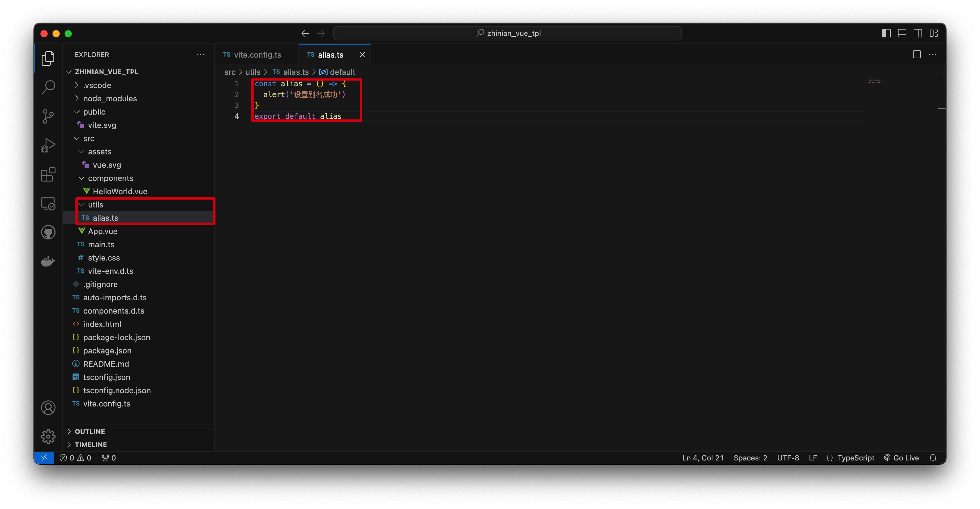This screenshot has height=509, width=980.
Task: Open the .gitignore file
Action: coord(138,284)
